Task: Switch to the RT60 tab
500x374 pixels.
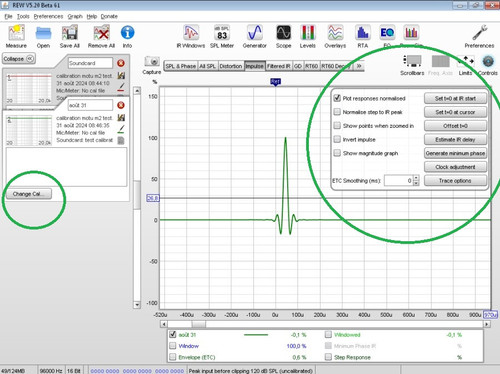Action: click(x=312, y=66)
